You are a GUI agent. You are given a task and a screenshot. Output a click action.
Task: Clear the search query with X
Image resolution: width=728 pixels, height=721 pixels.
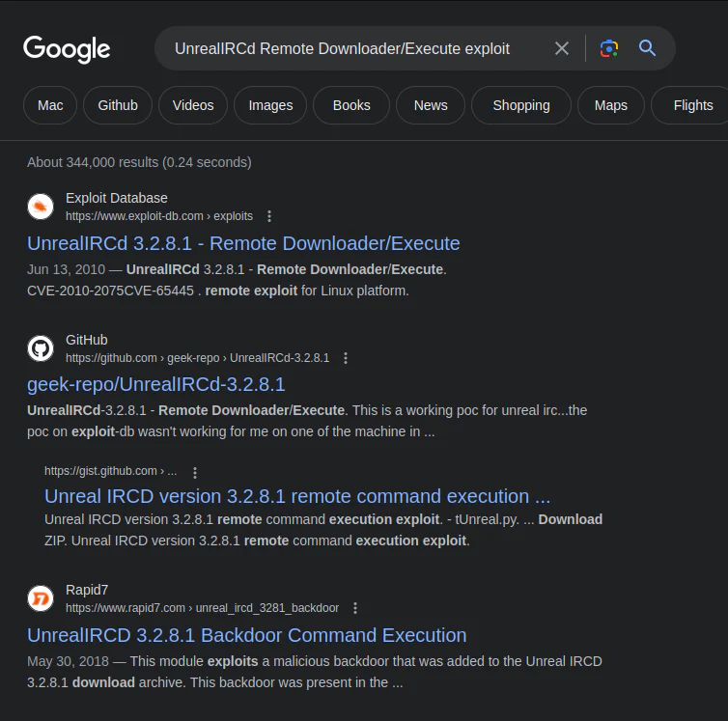click(x=562, y=48)
